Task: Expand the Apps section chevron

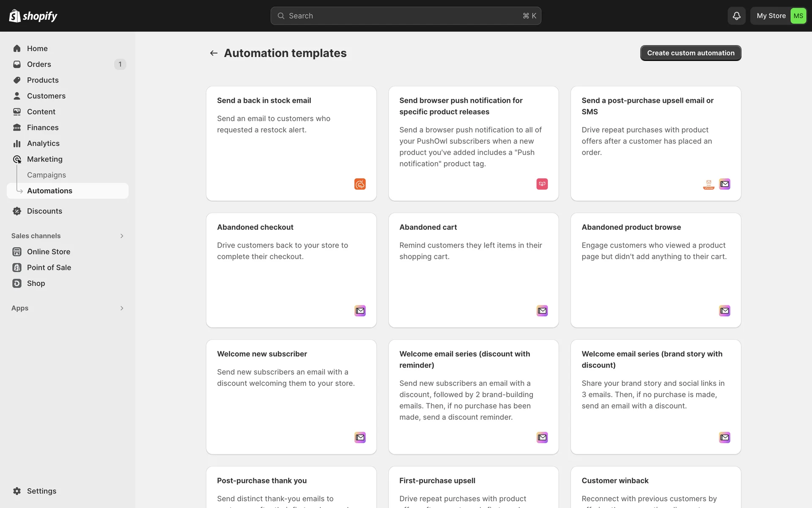Action: pos(122,308)
